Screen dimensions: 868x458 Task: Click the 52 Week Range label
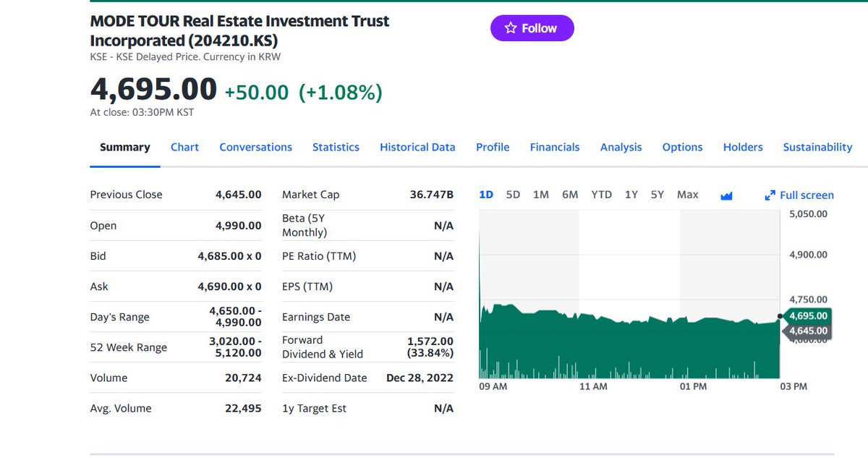pos(128,347)
